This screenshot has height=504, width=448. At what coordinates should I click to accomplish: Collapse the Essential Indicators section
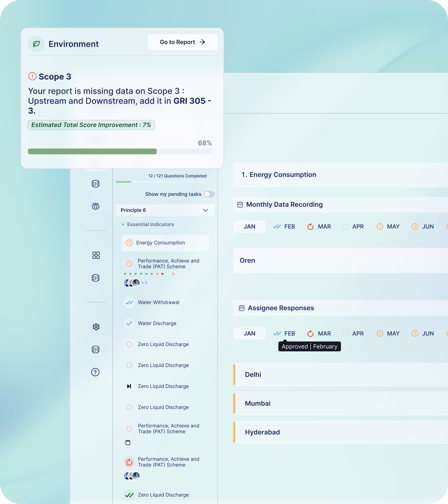(x=123, y=224)
